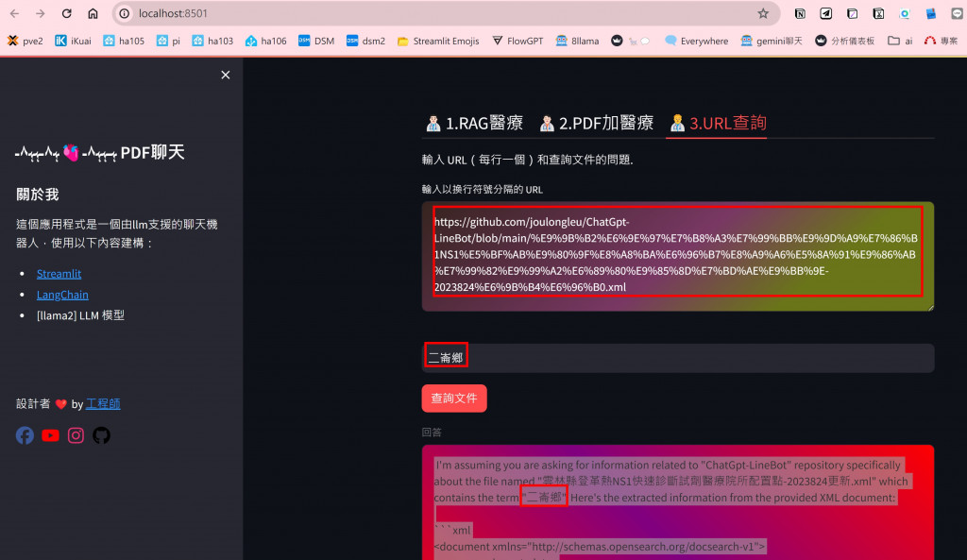Open the 工程師 designer link
The width and height of the screenshot is (967, 560).
(103, 404)
